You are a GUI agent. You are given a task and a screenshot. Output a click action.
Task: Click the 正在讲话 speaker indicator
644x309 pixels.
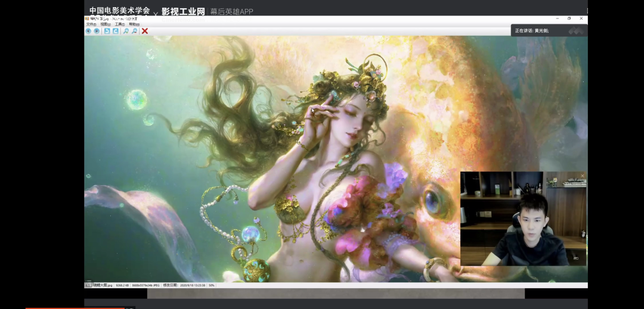point(532,30)
